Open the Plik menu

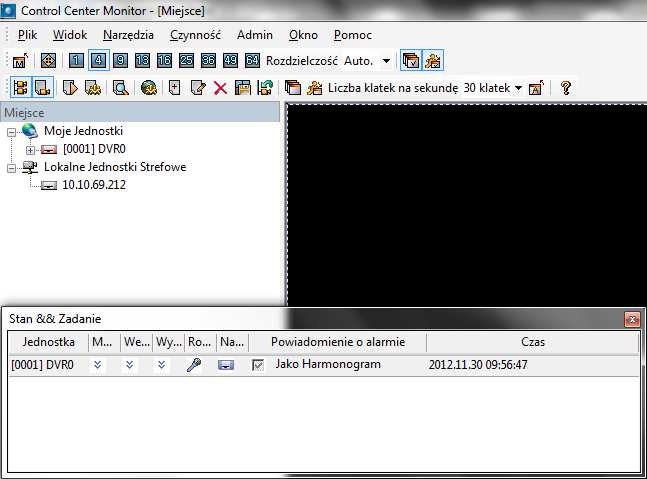(27, 35)
